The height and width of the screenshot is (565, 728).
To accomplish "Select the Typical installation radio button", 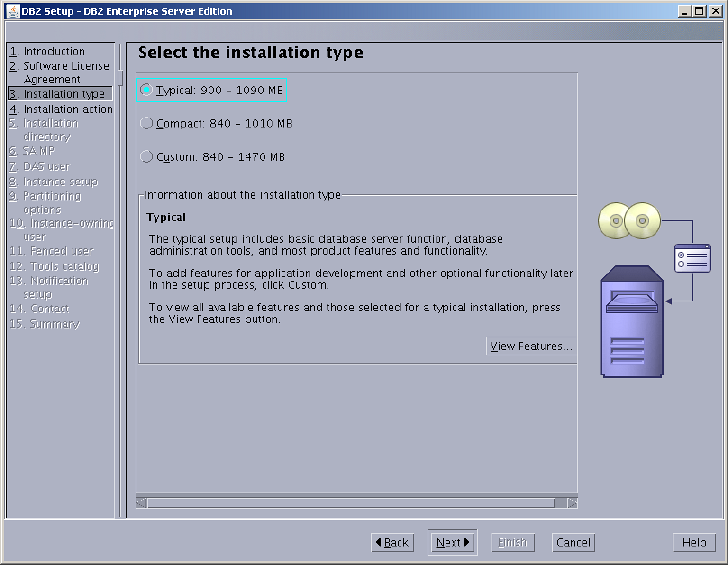I will coord(146,90).
